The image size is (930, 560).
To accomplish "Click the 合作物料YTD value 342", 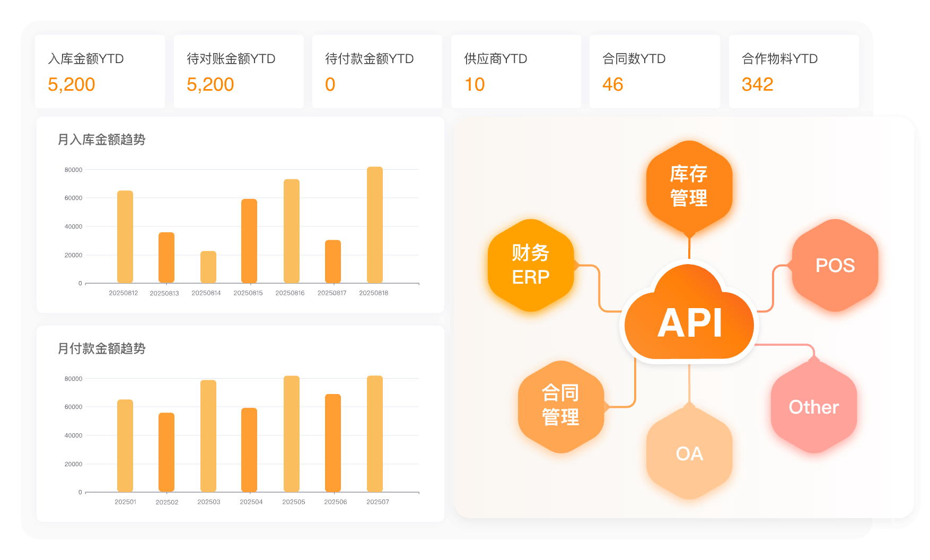I will pyautogui.click(x=757, y=84).
